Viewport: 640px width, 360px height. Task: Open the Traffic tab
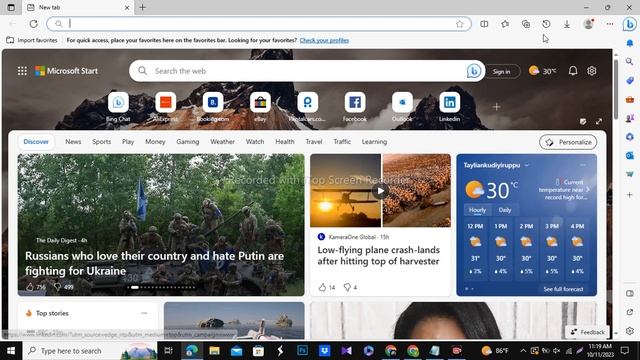pos(342,142)
